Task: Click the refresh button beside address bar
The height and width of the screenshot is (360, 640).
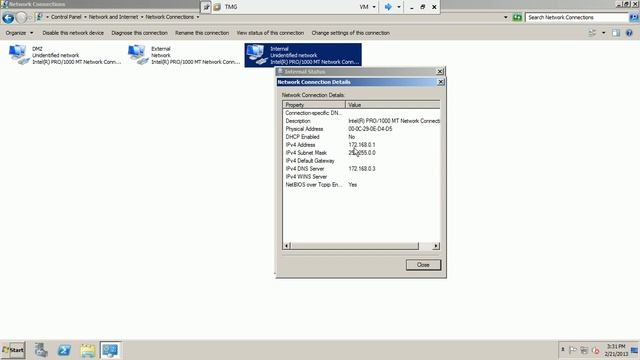Action: [517, 17]
